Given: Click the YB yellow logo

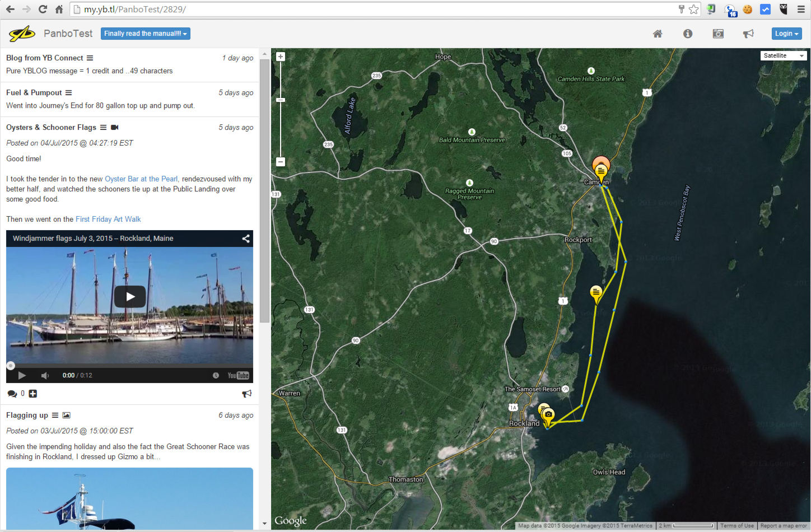Looking at the screenshot, I should (x=22, y=34).
